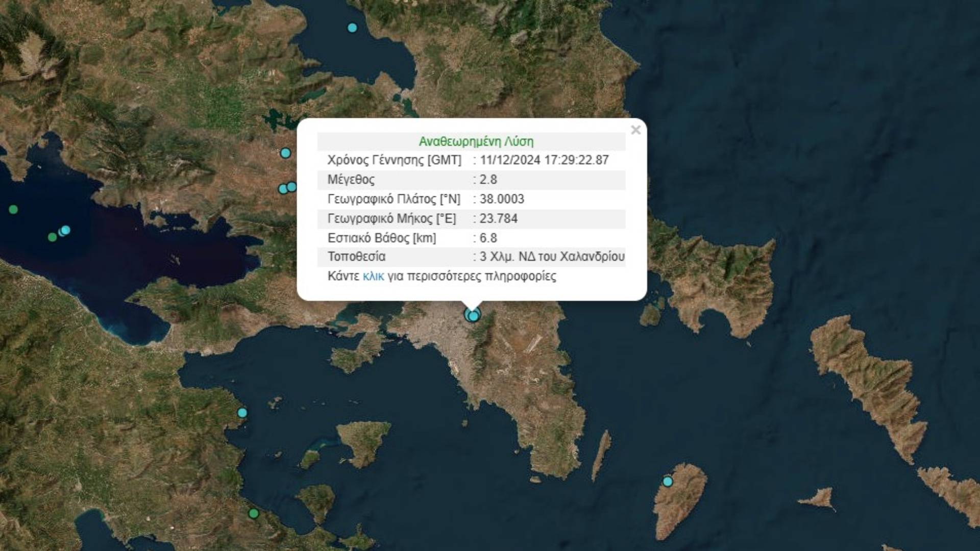Click the location text '3 Χλμ. ΝΔ του Χαλανδρίου'
This screenshot has height=551, width=980.
click(x=552, y=257)
